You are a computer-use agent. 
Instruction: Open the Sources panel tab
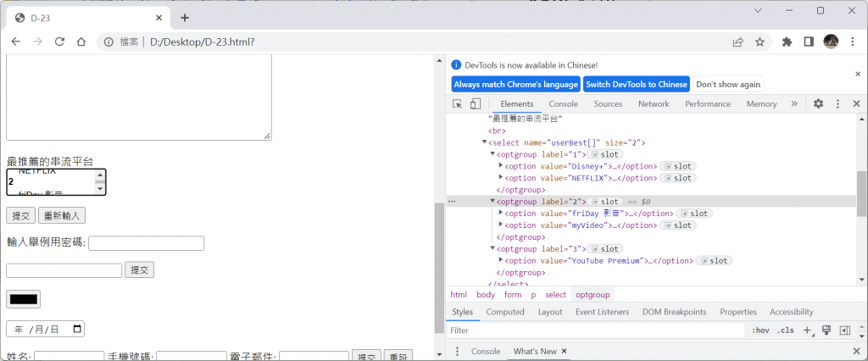[608, 103]
